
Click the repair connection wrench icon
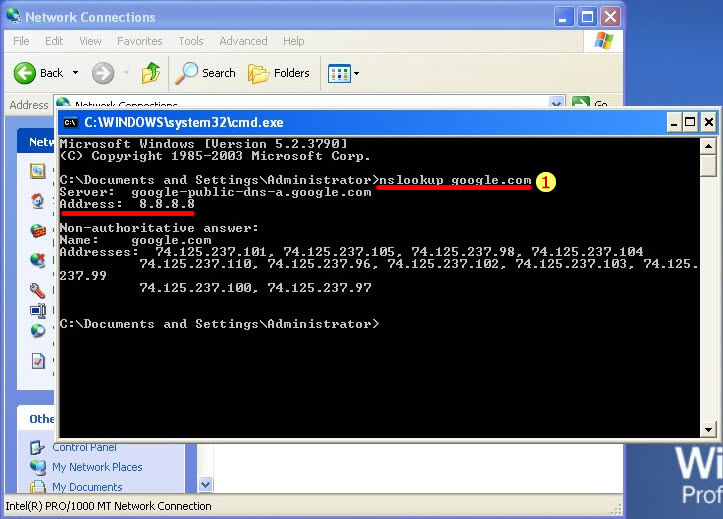[x=38, y=290]
